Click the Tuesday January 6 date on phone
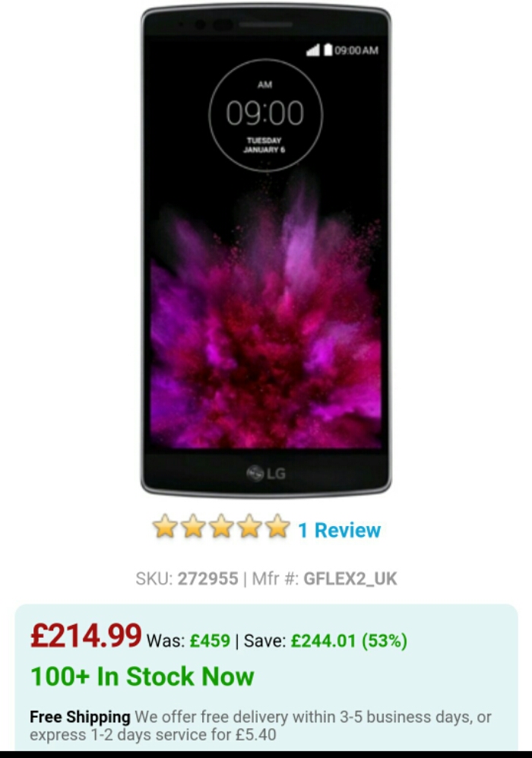Screen dimensions: 532x758 point(264,145)
